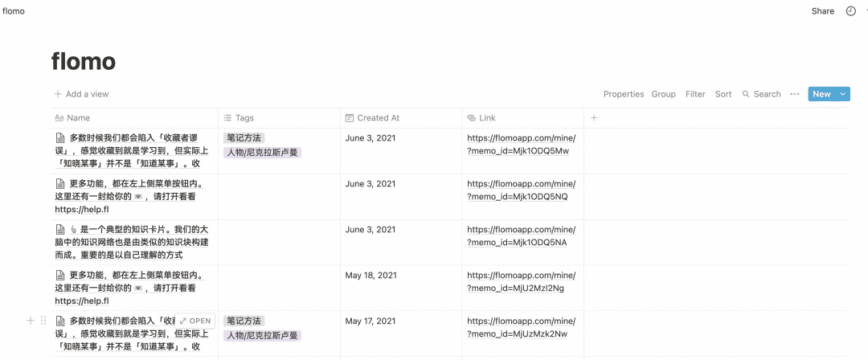Open the Filter menu
This screenshot has height=360, width=868.
click(695, 94)
